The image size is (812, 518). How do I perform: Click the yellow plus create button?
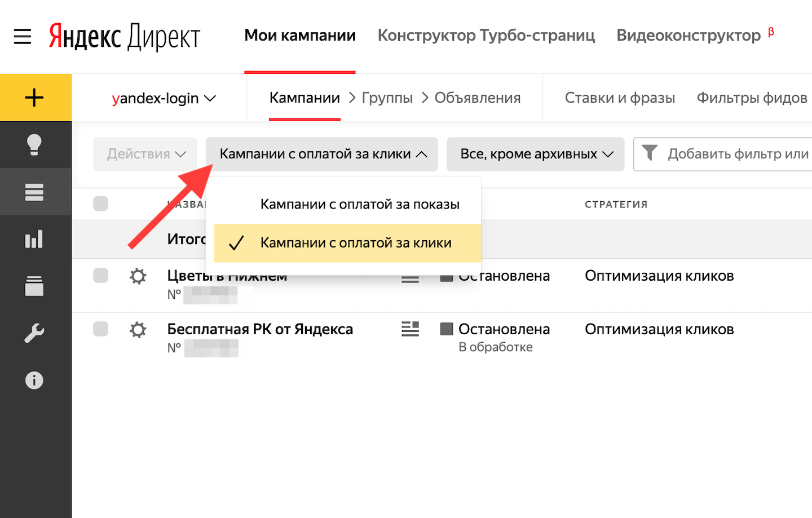pos(35,98)
